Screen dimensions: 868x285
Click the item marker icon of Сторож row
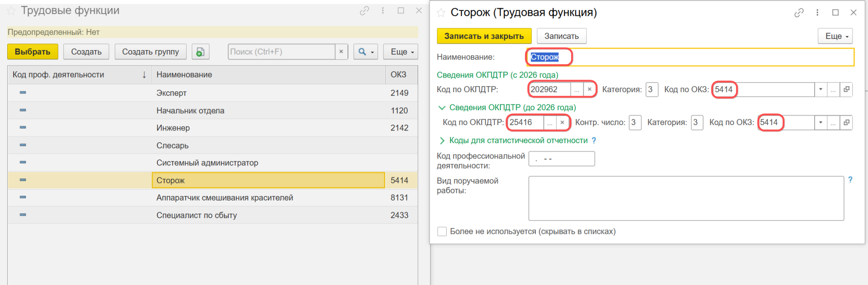(x=23, y=180)
